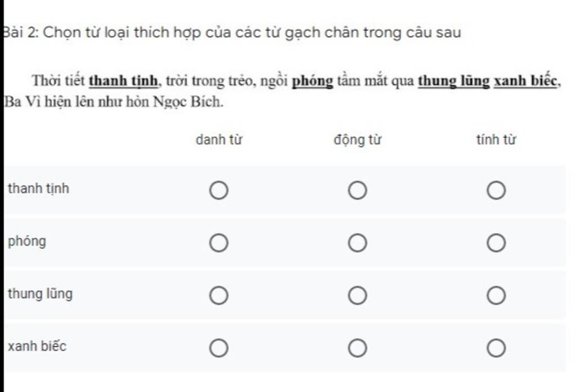Choose động từ for thung lũng
This screenshot has height=392, width=576.
pyautogui.click(x=357, y=295)
